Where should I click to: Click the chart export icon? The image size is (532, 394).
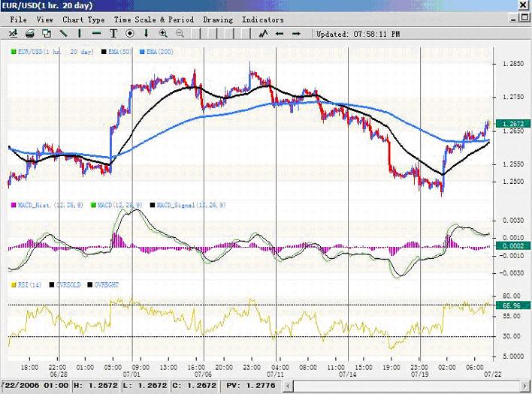click(14, 34)
